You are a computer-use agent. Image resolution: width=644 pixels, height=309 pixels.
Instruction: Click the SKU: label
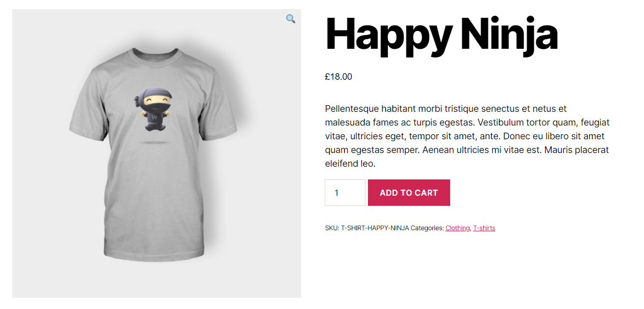332,228
